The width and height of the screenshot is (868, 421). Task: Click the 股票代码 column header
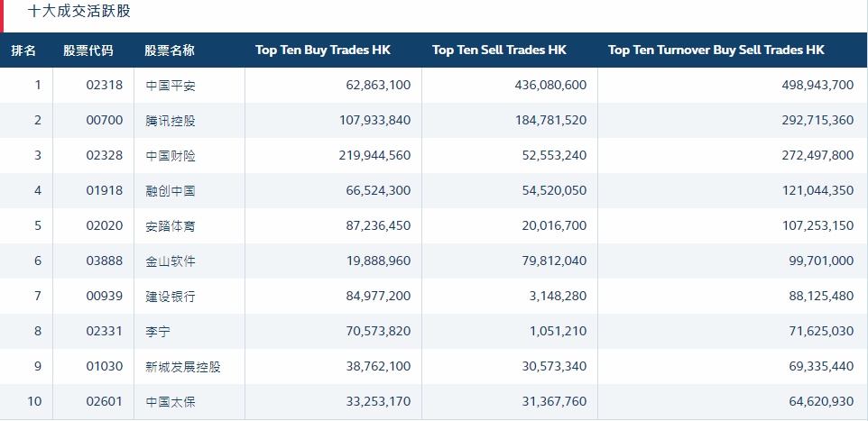[88, 50]
